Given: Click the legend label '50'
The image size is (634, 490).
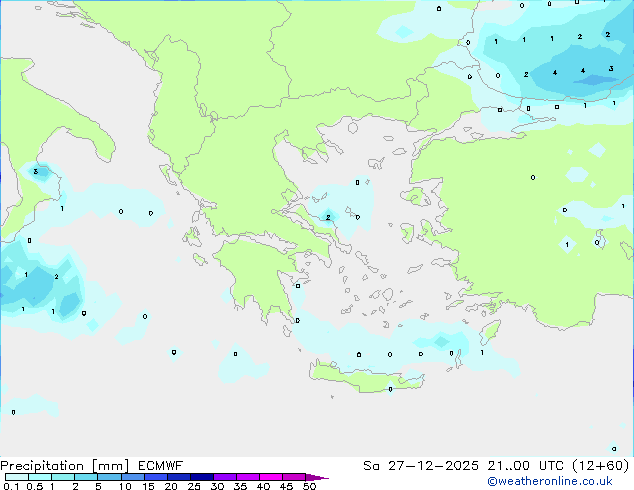Looking at the screenshot, I should (x=310, y=486).
